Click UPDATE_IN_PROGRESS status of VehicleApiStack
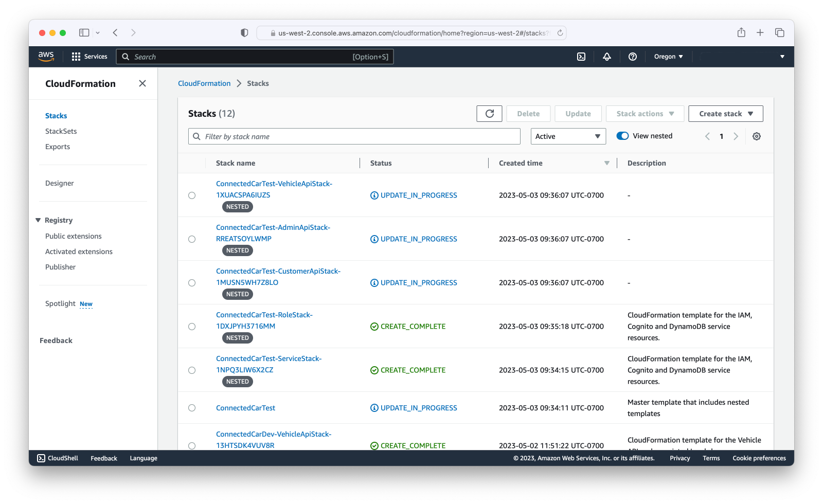 tap(414, 195)
